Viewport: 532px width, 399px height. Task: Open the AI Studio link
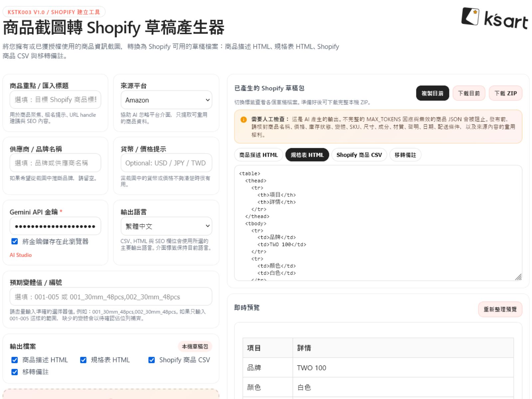(21, 255)
